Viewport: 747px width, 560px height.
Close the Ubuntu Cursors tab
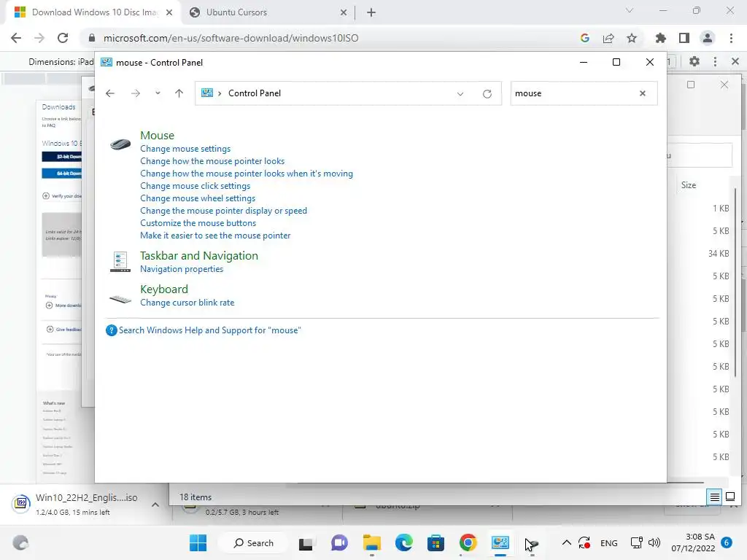344,13
